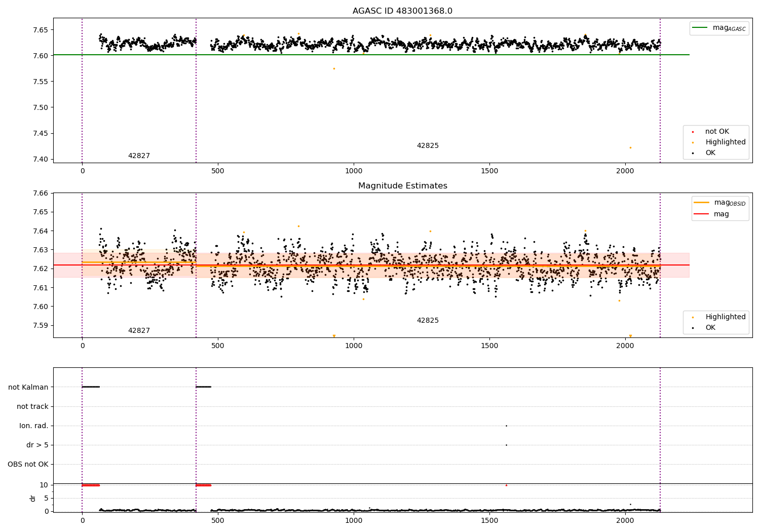Click the 5 tick on the dr axis
This screenshot has width=760, height=532.
[46, 498]
